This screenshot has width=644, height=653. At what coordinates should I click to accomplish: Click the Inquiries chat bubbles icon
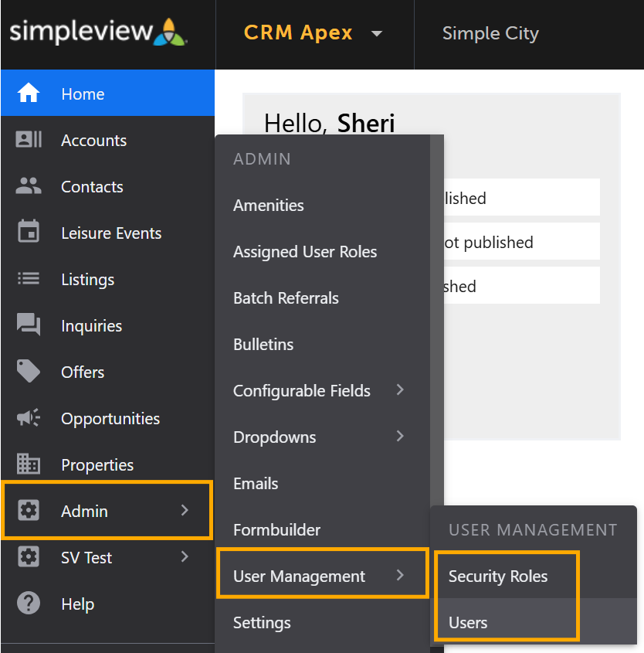point(29,324)
